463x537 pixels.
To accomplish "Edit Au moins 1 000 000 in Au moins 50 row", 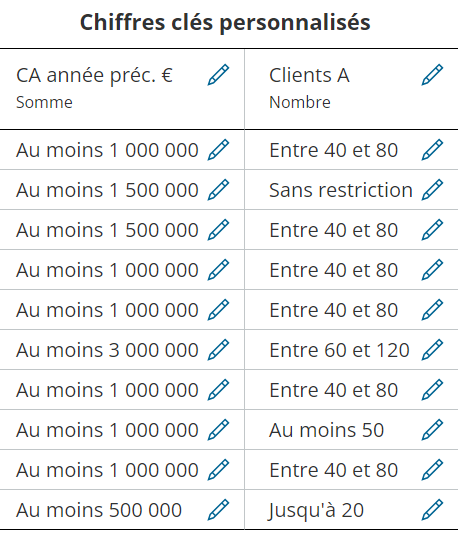I will click(x=218, y=429).
